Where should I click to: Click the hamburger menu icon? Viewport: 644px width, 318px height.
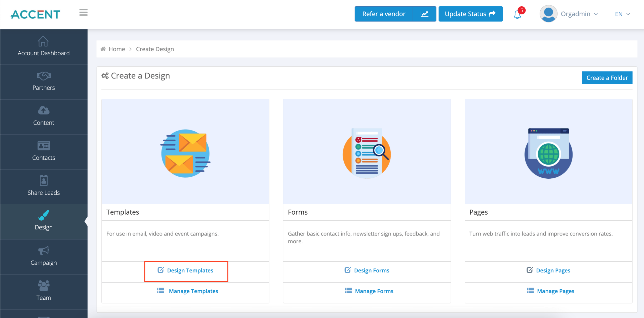(83, 13)
